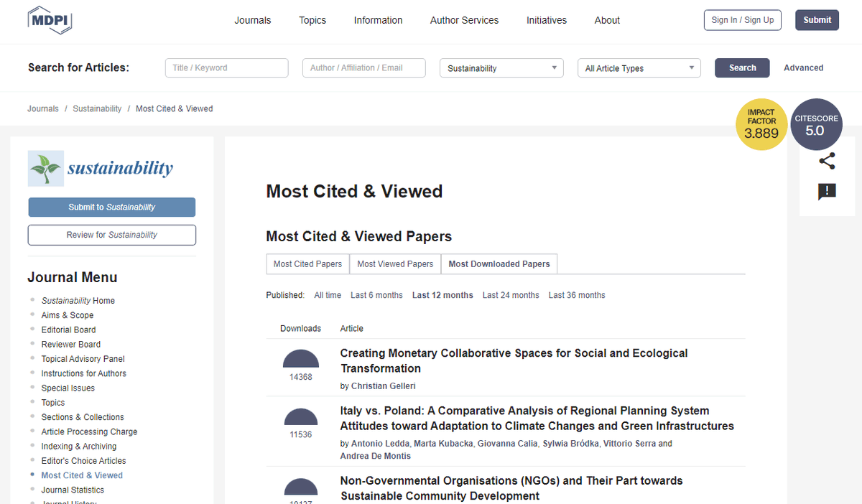Click author Sylwia Bródka
862x504 pixels.
point(571,444)
